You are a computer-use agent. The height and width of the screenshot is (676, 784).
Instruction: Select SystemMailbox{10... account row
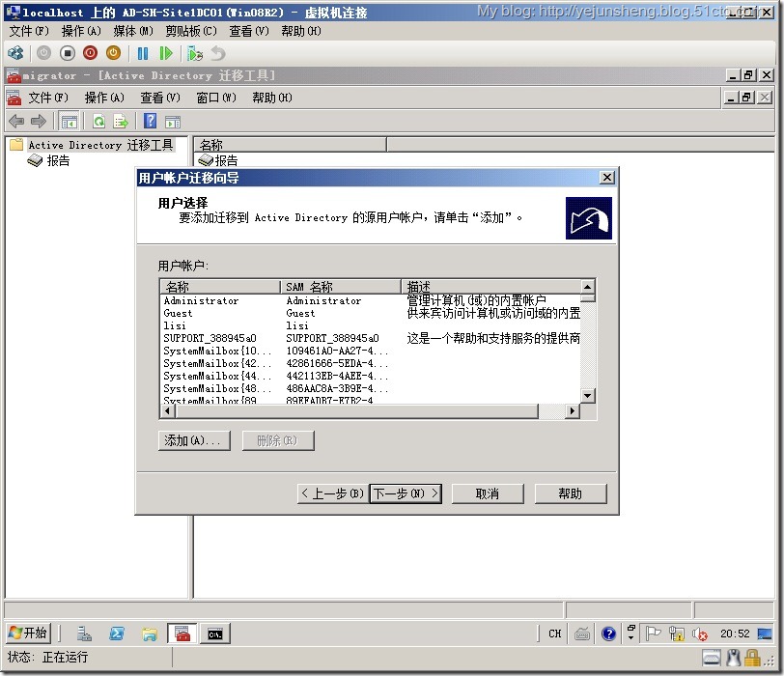pyautogui.click(x=370, y=351)
